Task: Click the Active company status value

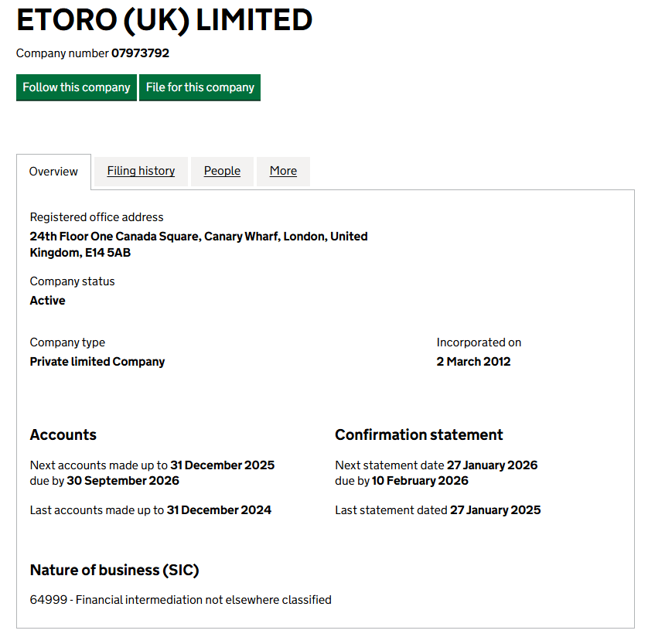Action: tap(48, 301)
